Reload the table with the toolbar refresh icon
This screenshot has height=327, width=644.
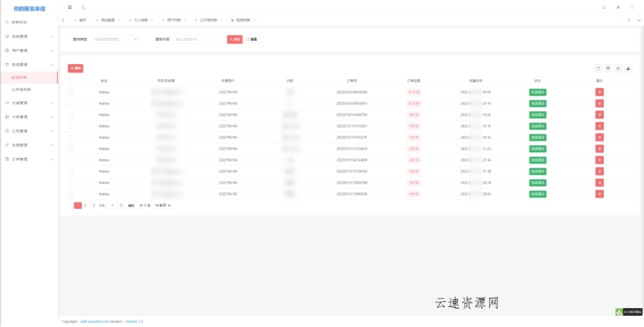598,69
